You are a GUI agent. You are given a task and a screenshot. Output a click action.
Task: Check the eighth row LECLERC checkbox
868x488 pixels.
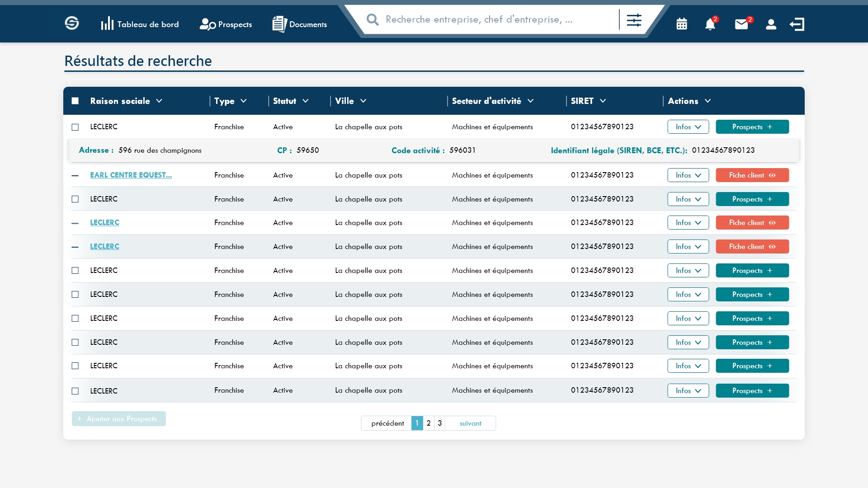[x=75, y=318]
